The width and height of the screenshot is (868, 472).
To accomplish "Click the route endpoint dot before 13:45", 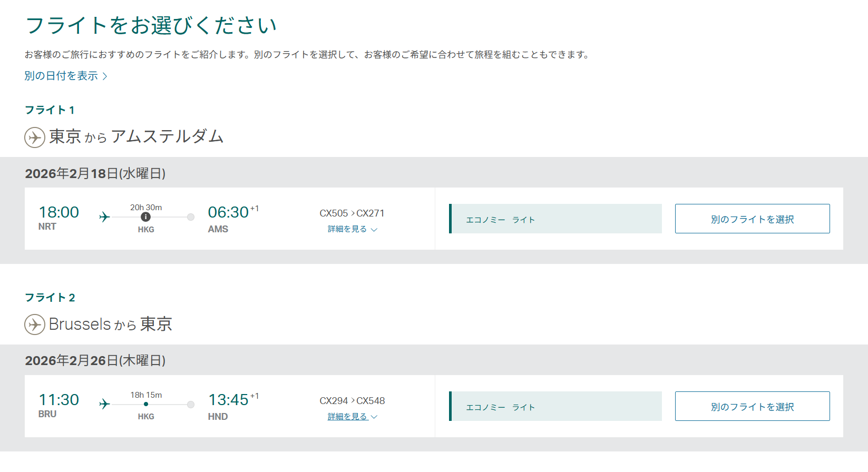I will point(191,404).
